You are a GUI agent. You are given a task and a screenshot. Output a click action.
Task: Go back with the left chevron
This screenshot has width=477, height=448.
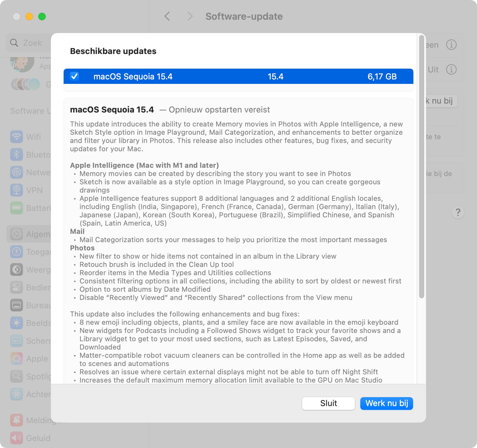(x=167, y=16)
